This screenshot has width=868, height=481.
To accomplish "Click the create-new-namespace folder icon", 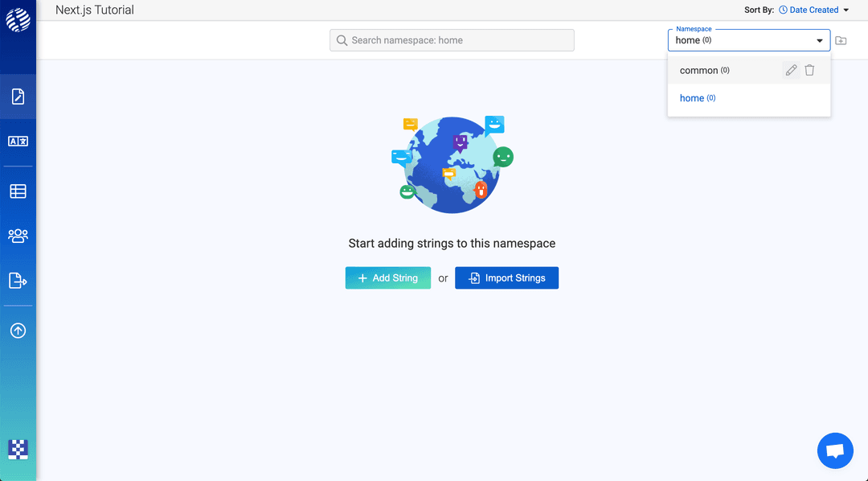I will (x=841, y=39).
